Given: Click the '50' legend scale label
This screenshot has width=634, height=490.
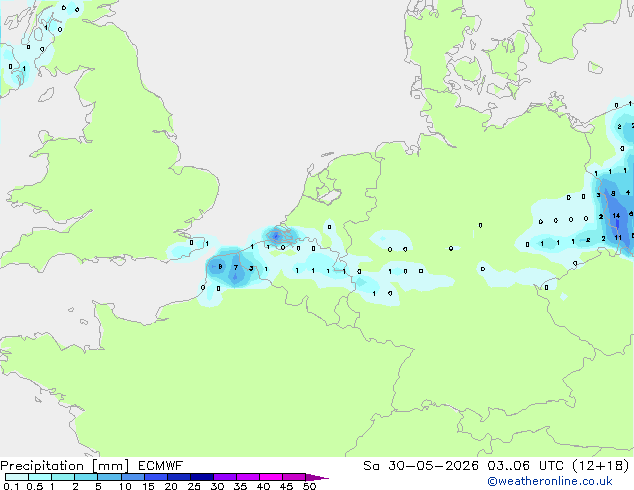Looking at the screenshot, I should [x=310, y=486].
